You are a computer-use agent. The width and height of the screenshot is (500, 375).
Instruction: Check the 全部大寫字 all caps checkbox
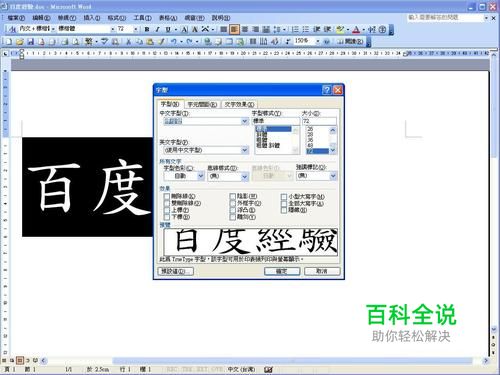284,203
